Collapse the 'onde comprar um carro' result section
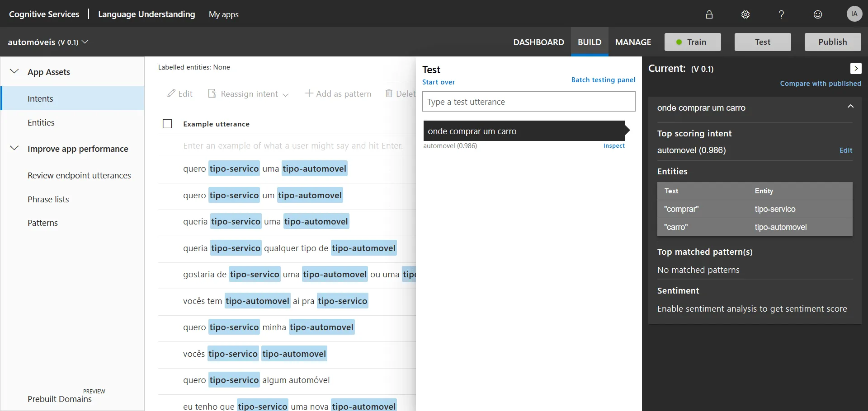 point(850,107)
